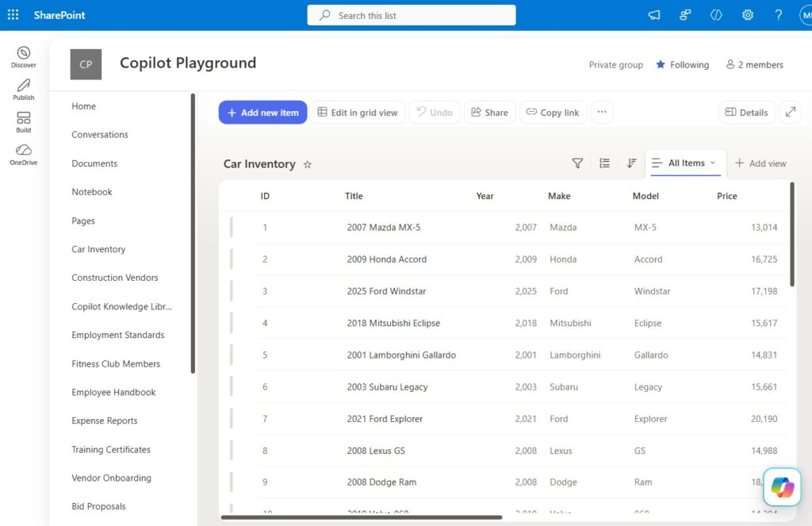This screenshot has height=526, width=812.
Task: Open Pages in site navigation
Action: tap(83, 221)
